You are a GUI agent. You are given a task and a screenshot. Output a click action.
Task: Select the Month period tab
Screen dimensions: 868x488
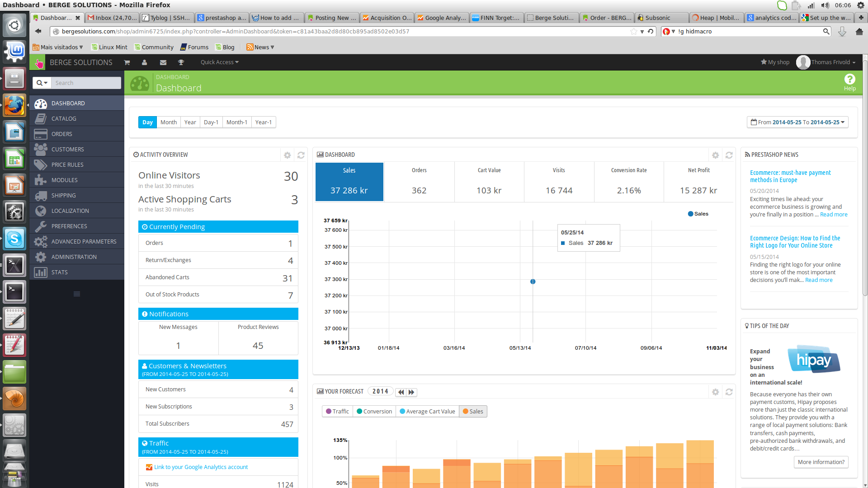[x=169, y=122]
